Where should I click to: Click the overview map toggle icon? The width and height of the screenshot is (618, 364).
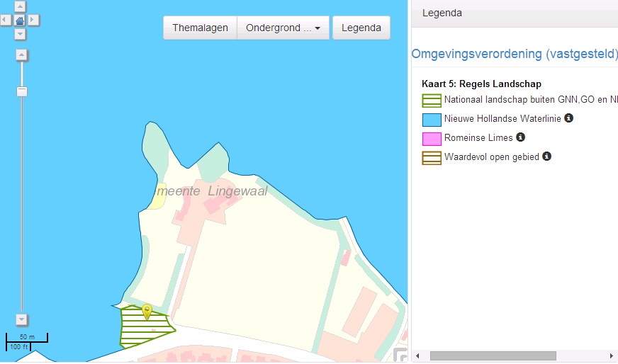pos(400,355)
